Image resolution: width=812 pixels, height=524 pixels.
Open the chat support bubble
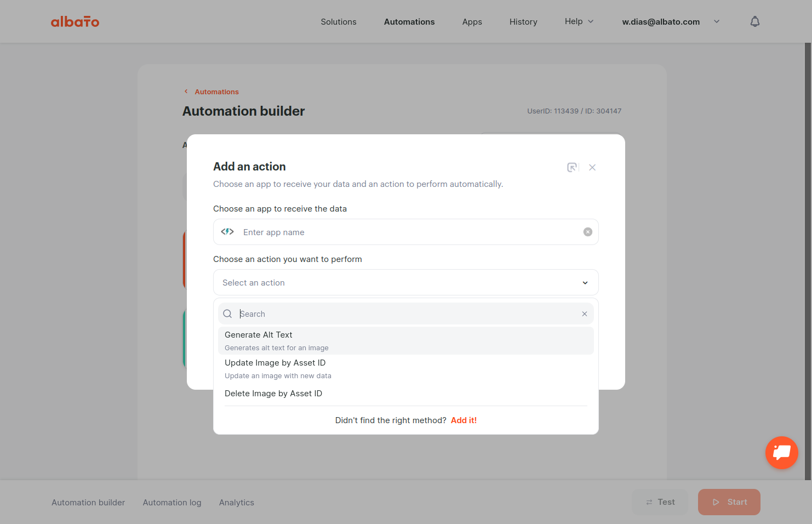(782, 453)
